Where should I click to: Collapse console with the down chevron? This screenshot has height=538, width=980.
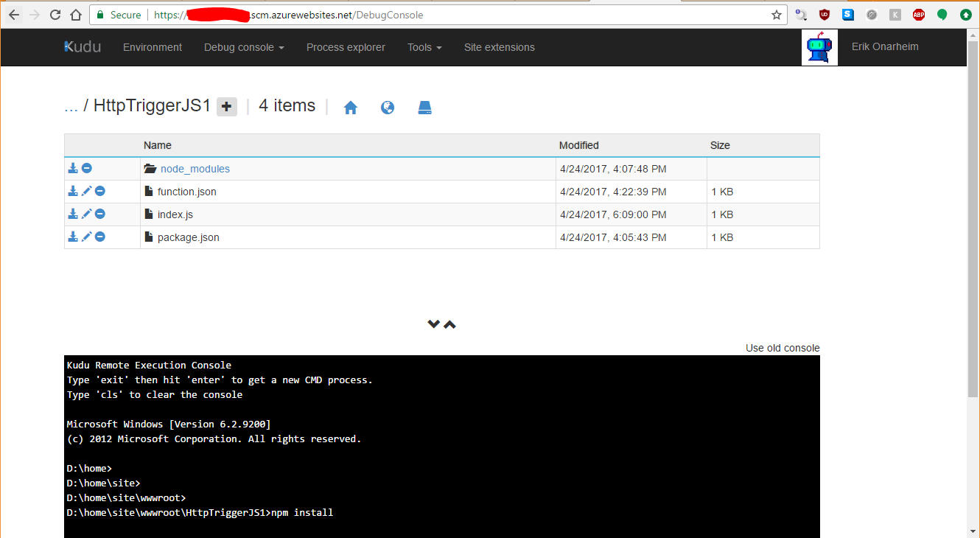[434, 324]
